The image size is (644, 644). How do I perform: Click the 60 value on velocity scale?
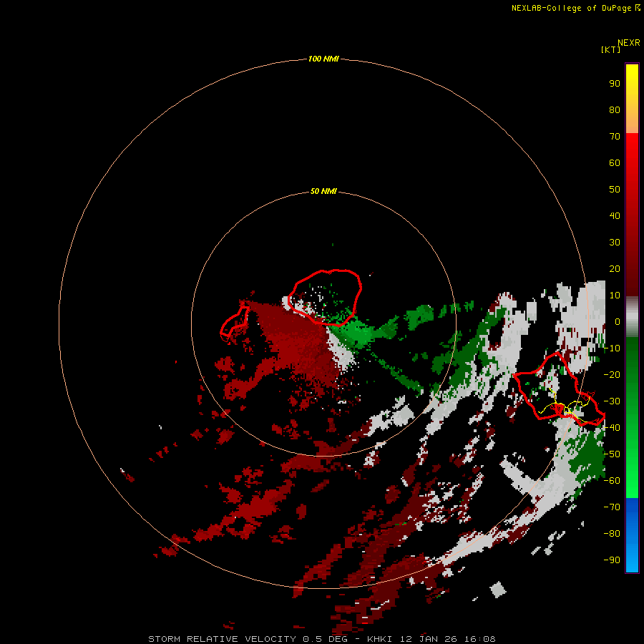point(615,162)
